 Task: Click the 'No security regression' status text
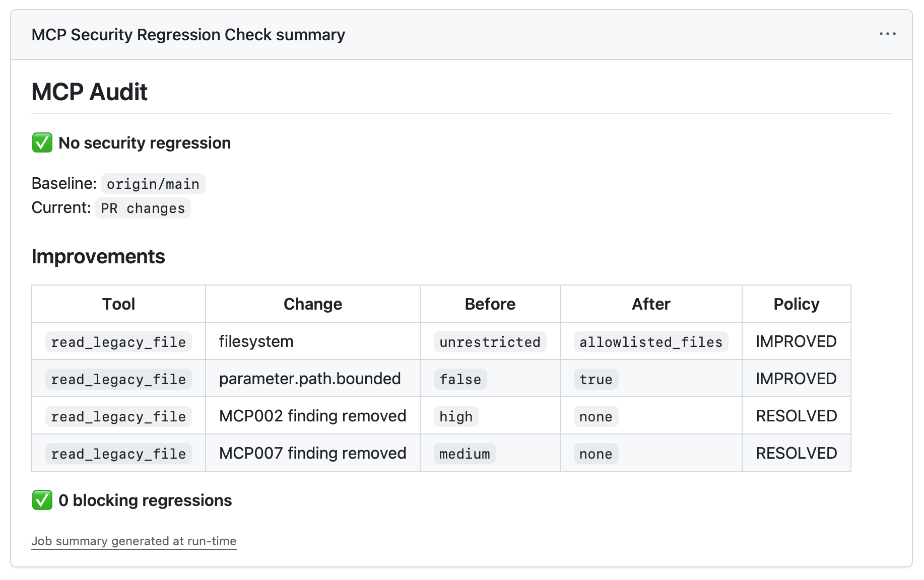click(x=145, y=143)
